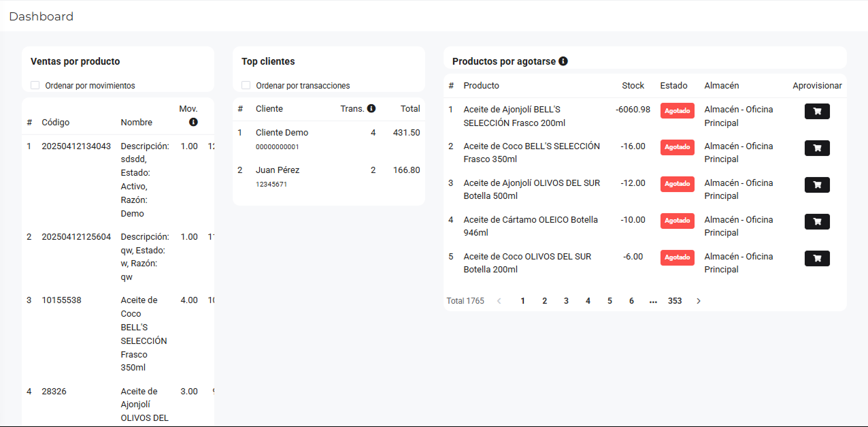Image resolution: width=868 pixels, height=427 pixels.
Task: Go to page 2 of products
Action: (544, 301)
